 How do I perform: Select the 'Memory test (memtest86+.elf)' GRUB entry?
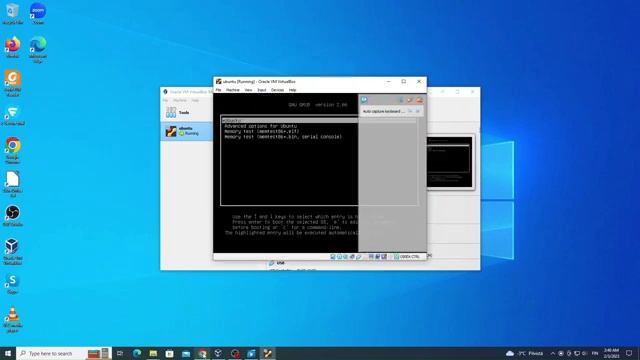click(262, 131)
